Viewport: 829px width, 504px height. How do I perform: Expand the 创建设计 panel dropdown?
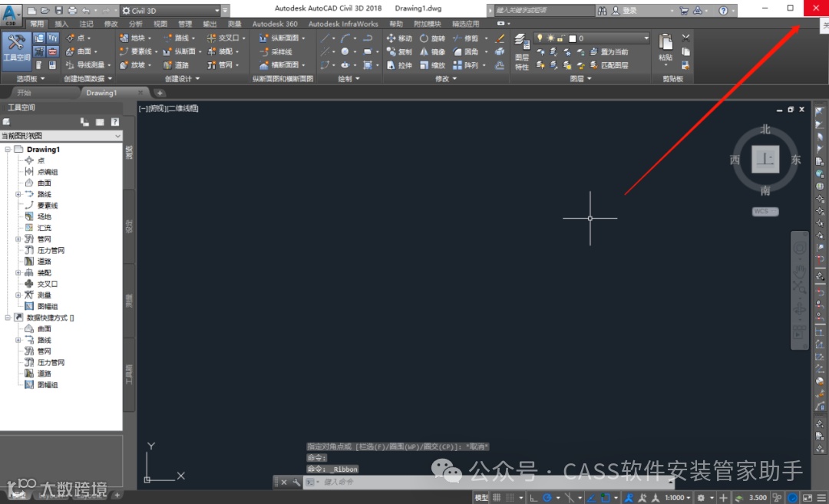(x=182, y=79)
